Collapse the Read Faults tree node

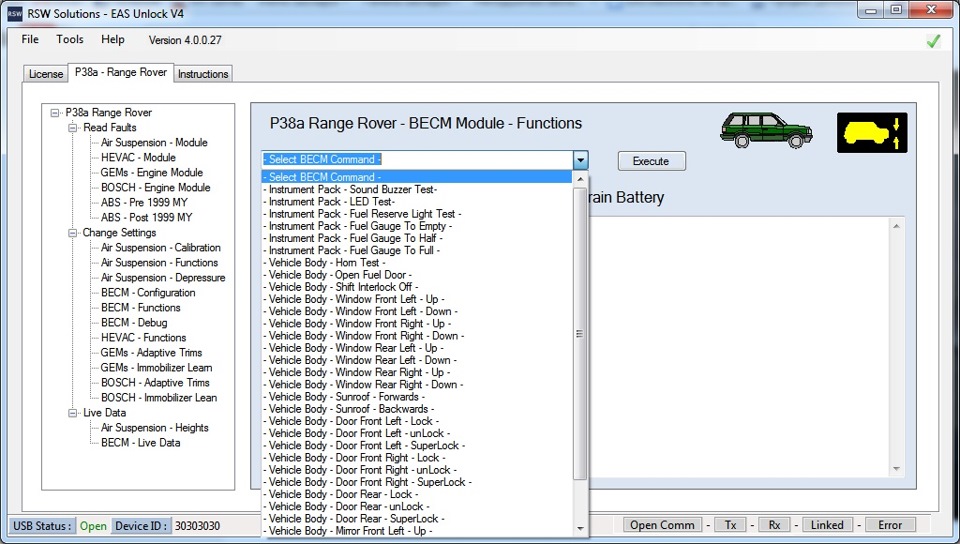pos(72,127)
